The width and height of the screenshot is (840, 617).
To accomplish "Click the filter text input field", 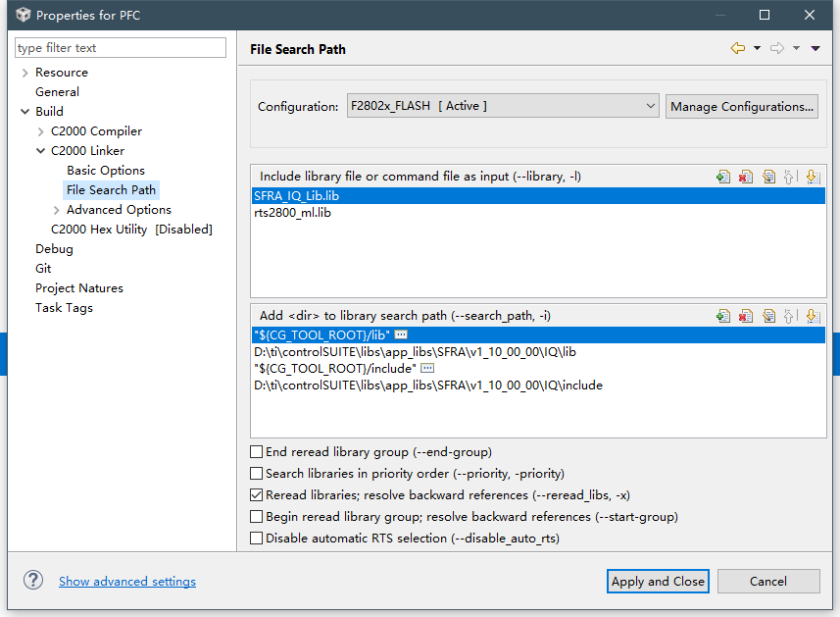I will tap(121, 48).
